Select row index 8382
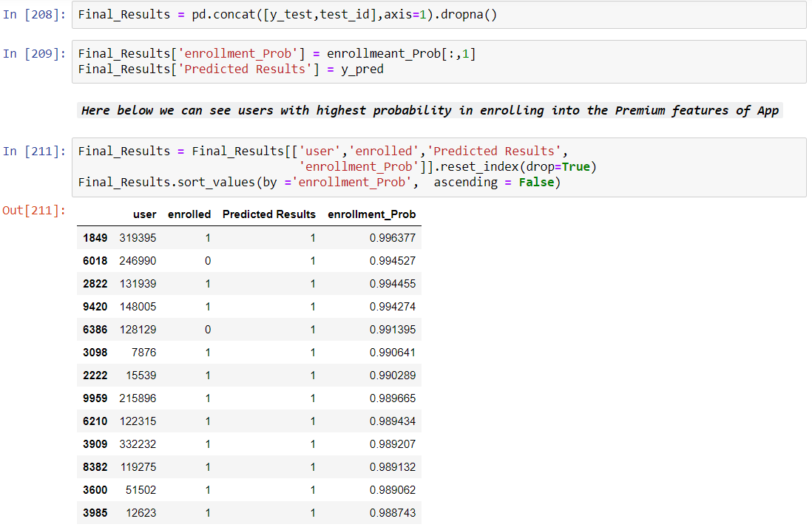Image resolution: width=812 pixels, height=530 pixels. tap(95, 467)
